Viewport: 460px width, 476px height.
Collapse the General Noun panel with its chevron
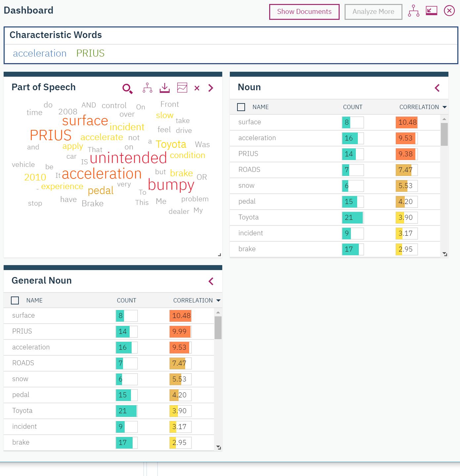pyautogui.click(x=211, y=281)
